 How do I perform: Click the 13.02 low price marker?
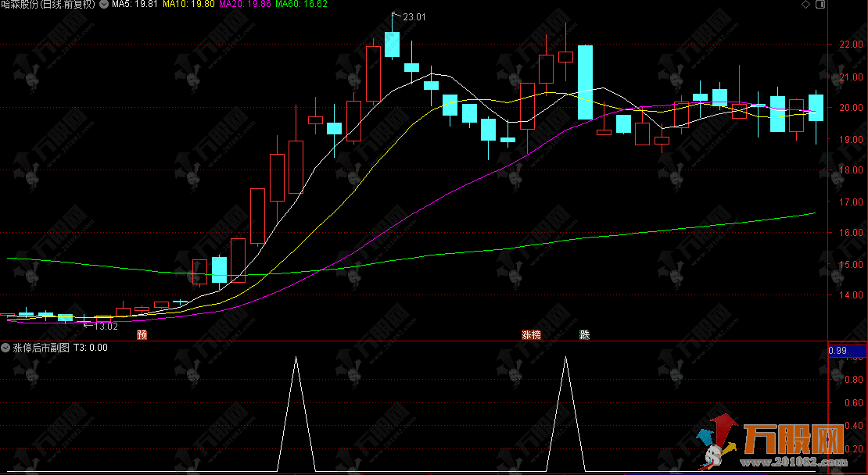point(105,326)
